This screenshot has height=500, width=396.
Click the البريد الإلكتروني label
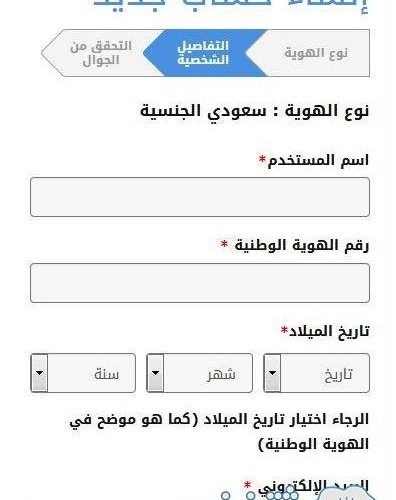point(313,488)
